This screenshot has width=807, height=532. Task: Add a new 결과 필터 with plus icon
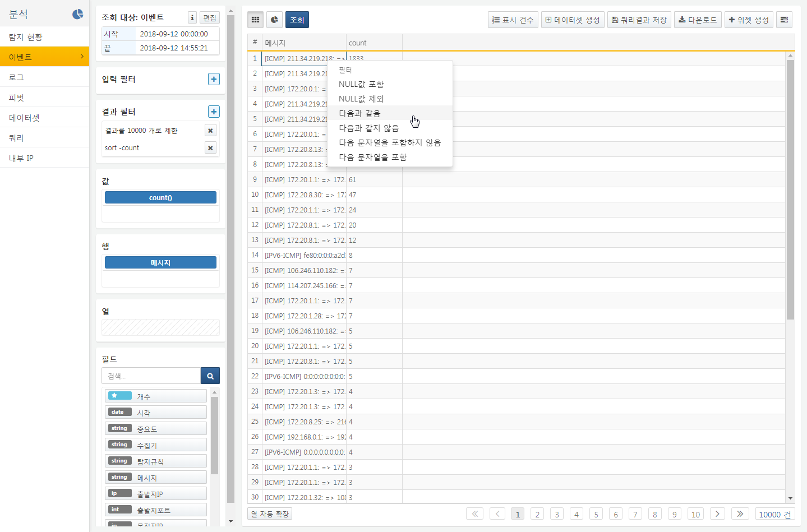pos(214,112)
